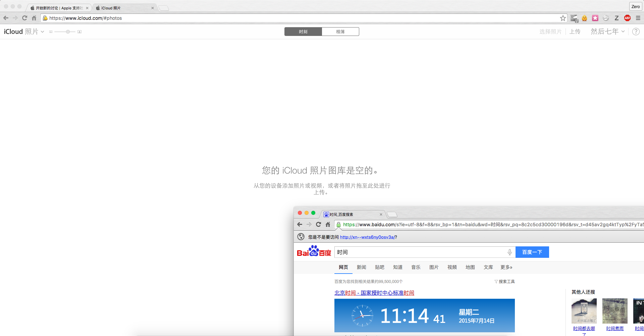This screenshot has height=336, width=644.
Task: Click the bookmark star in iCloud address bar
Action: [563, 18]
